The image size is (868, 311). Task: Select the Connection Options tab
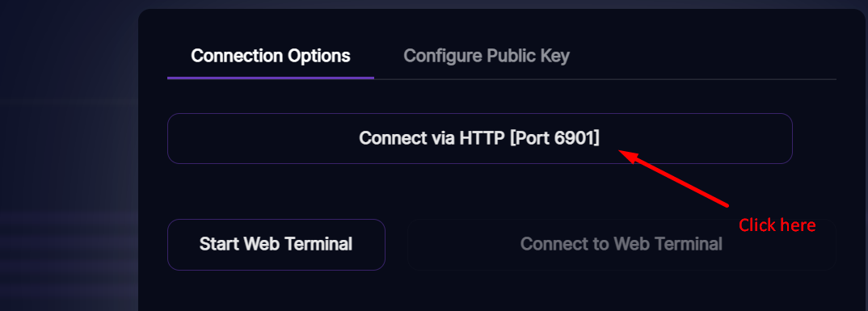click(270, 56)
